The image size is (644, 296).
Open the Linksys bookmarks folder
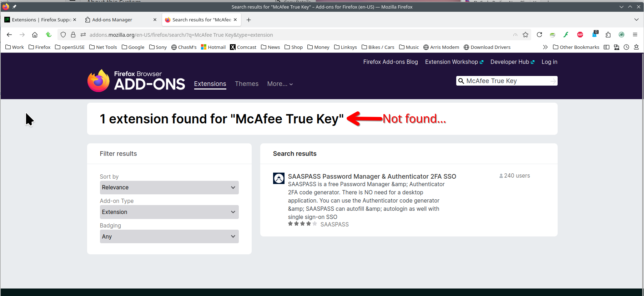[x=345, y=47]
